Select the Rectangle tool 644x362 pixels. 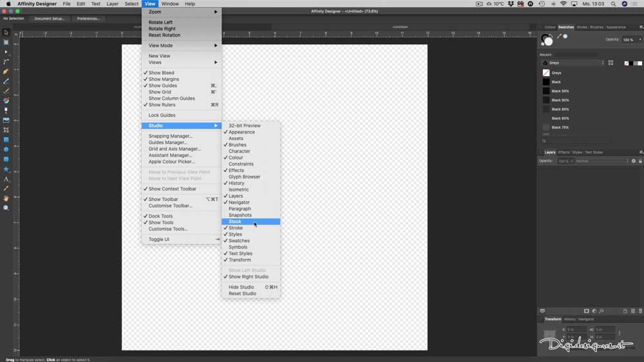(x=6, y=140)
